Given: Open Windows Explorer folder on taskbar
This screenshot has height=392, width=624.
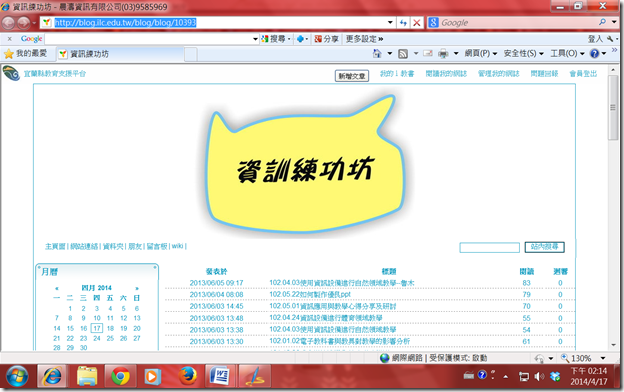Looking at the screenshot, I should pyautogui.click(x=86, y=376).
